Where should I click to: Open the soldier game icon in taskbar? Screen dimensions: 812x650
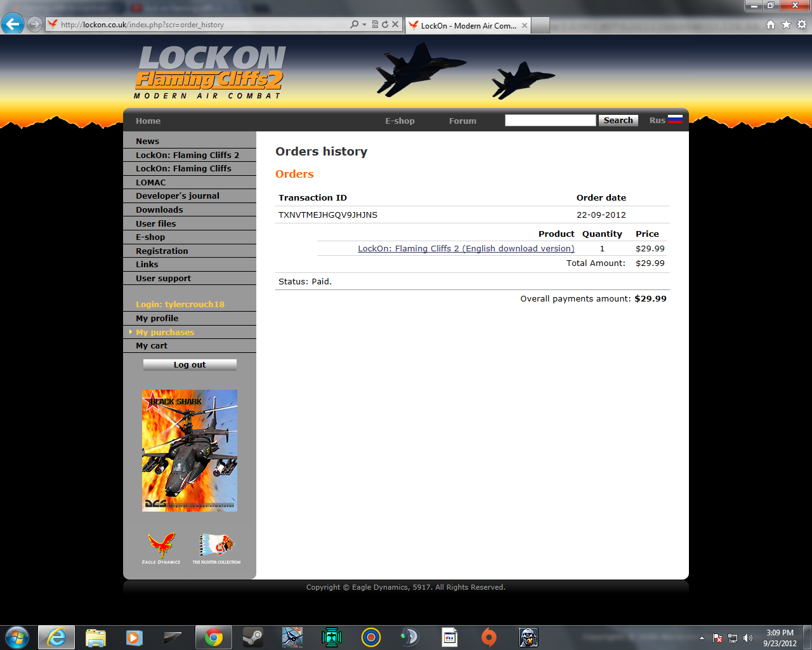pos(528,637)
